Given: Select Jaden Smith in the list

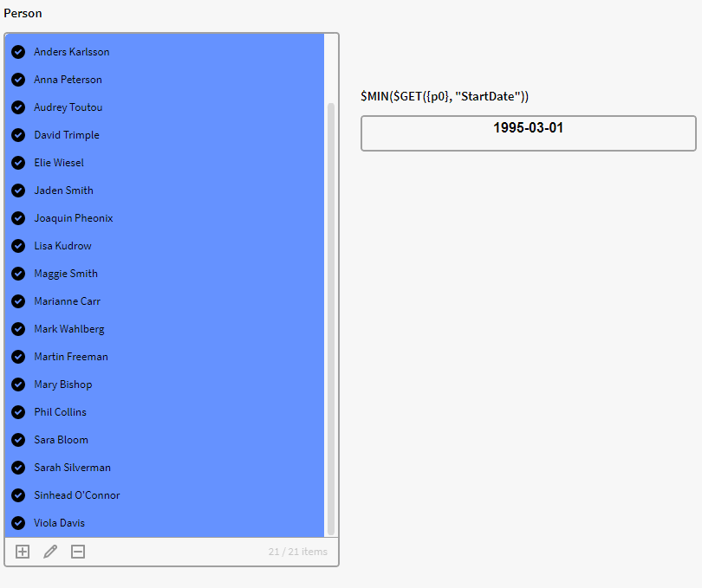Looking at the screenshot, I should (63, 191).
